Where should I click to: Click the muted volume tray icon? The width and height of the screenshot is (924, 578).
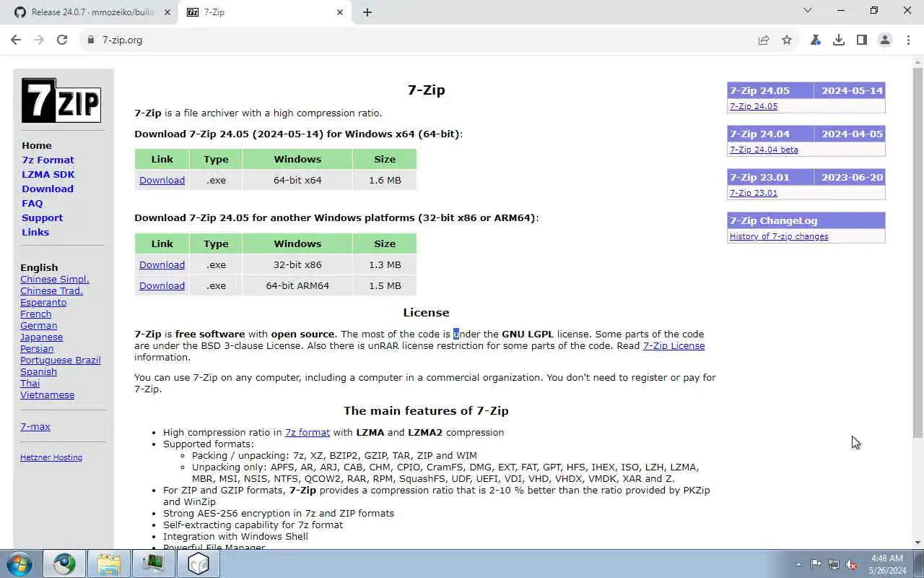[x=852, y=564]
